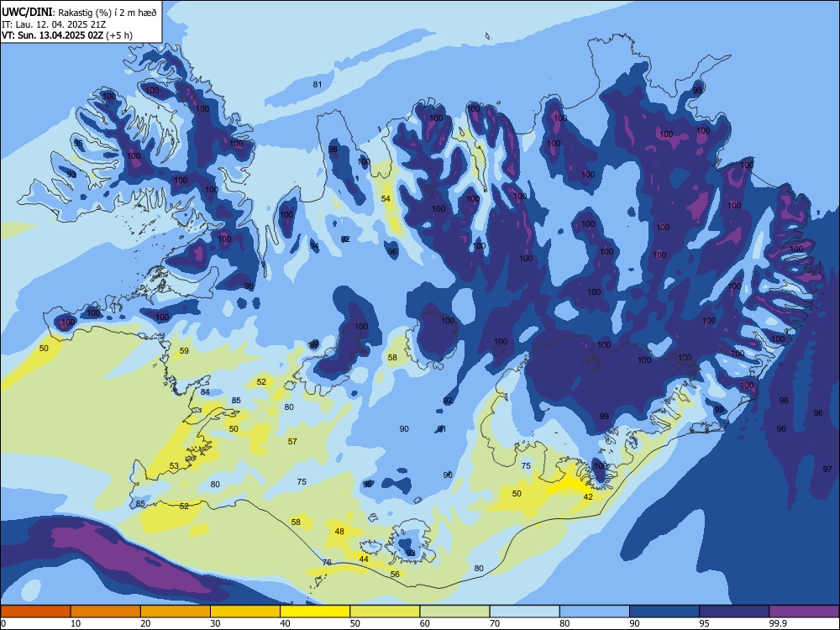Click the 20-30 amber legend swatch
Screen dimensions: 840x630
click(176, 612)
